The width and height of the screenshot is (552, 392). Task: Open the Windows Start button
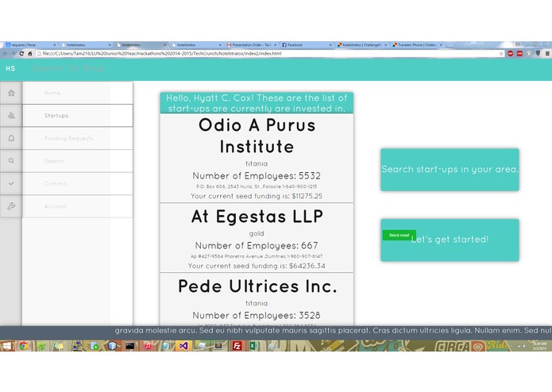point(6,346)
